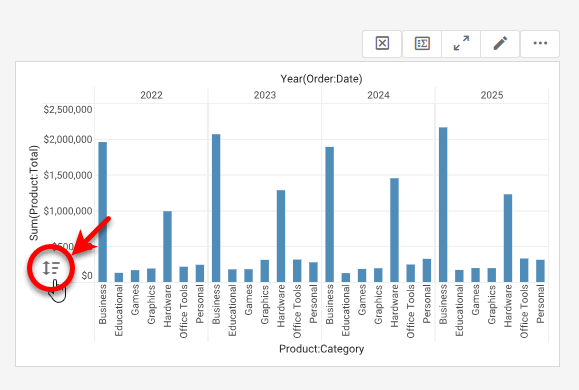Click the Business label under 2022
Screen dimensions: 579x390
pyautogui.click(x=103, y=304)
